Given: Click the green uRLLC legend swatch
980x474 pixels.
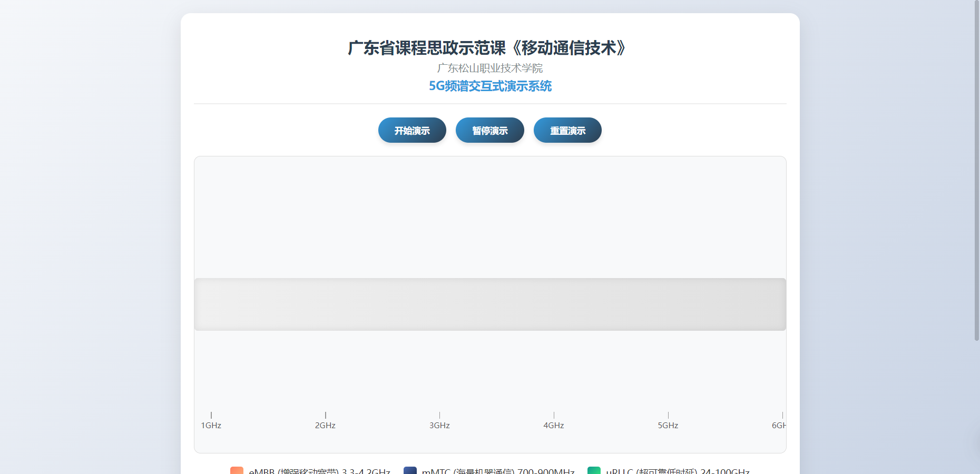Looking at the screenshot, I should coord(594,470).
